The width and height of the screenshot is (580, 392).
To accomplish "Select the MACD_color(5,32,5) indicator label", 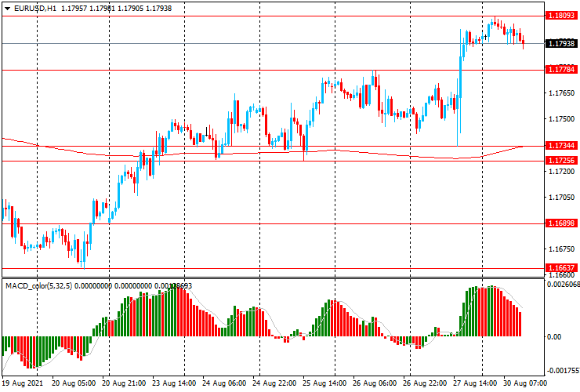I will click(x=39, y=285).
